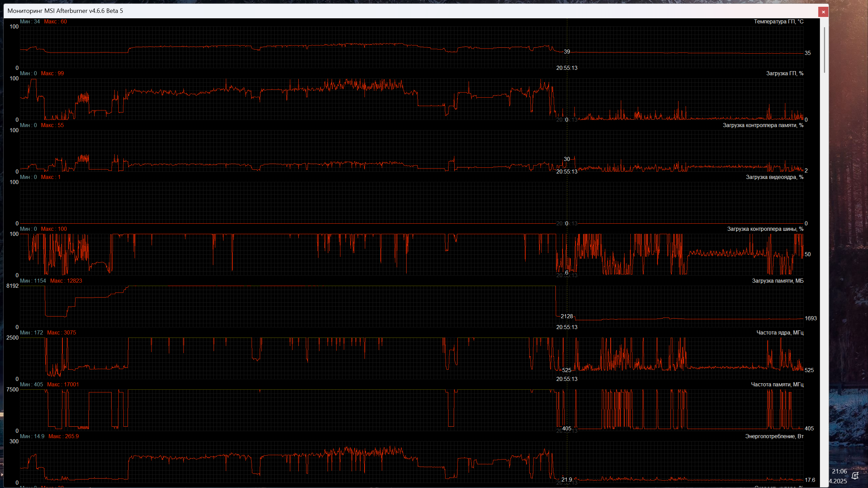Click the cursor temperature reading '39'

[x=567, y=52]
